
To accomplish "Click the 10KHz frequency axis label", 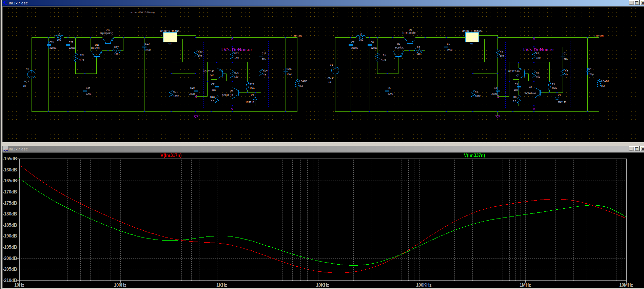I will (x=323, y=285).
